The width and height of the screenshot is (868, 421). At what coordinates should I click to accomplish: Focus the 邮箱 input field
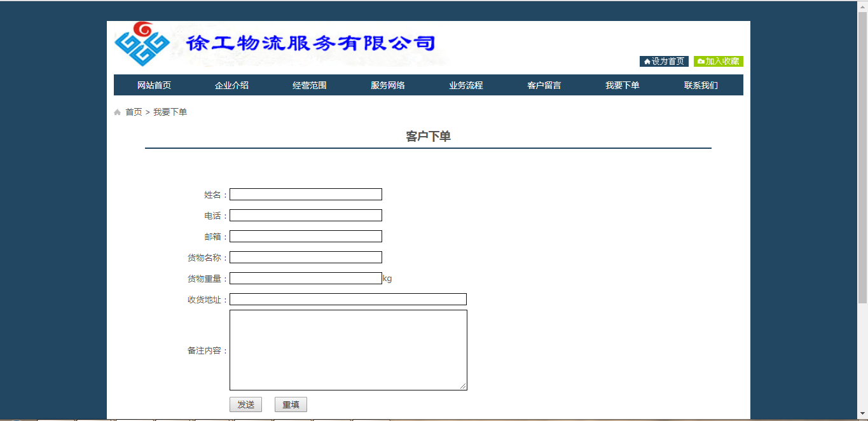coord(306,237)
